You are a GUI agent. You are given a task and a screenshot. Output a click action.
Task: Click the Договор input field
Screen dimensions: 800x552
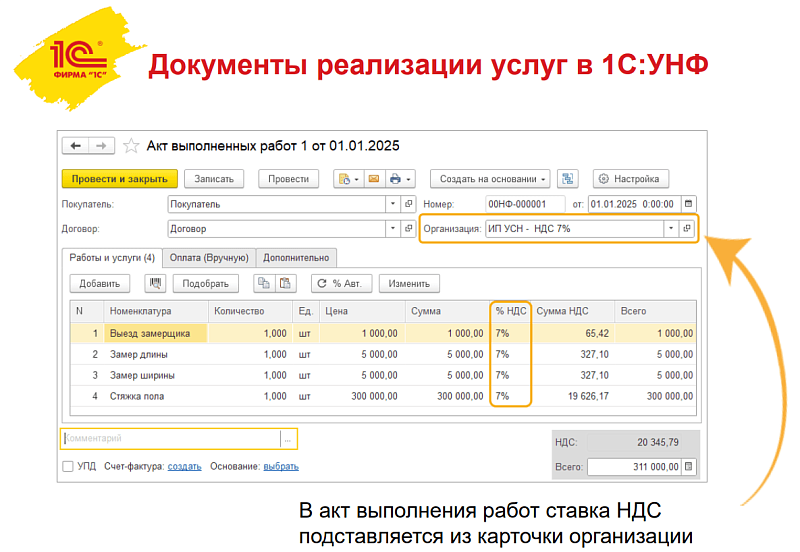coord(277,229)
